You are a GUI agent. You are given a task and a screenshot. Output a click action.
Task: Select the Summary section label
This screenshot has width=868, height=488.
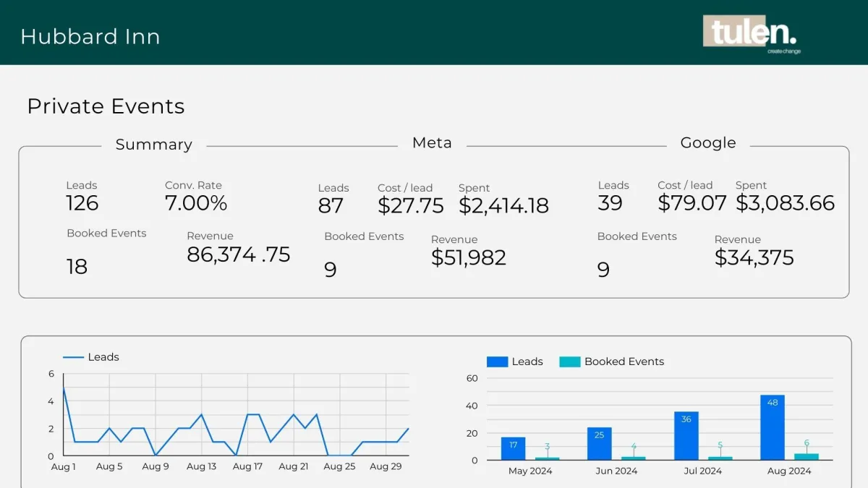[153, 145]
